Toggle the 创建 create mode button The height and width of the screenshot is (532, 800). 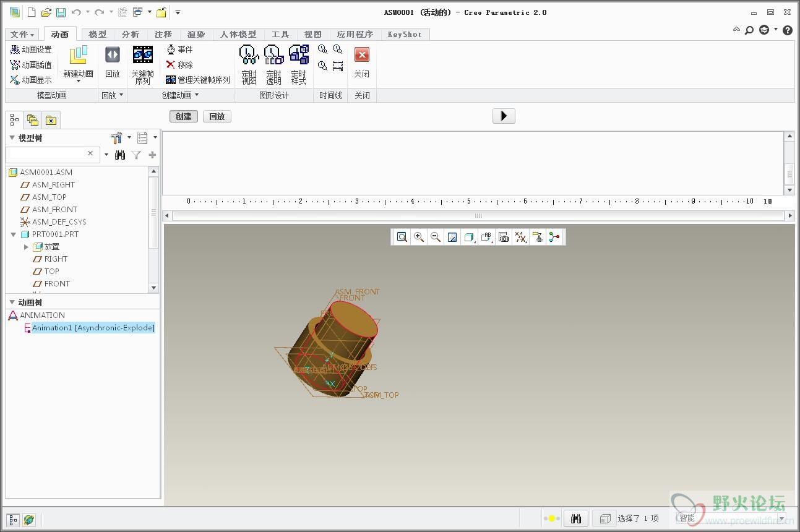pyautogui.click(x=184, y=116)
